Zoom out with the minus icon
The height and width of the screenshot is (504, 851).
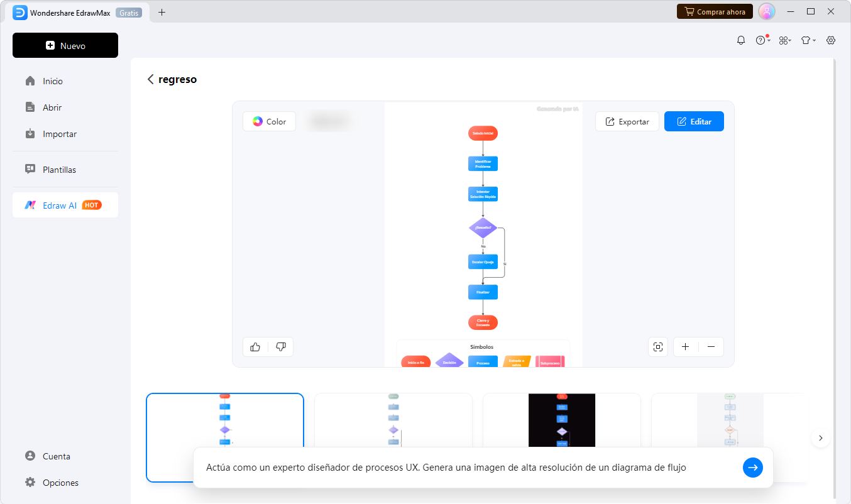coord(711,346)
